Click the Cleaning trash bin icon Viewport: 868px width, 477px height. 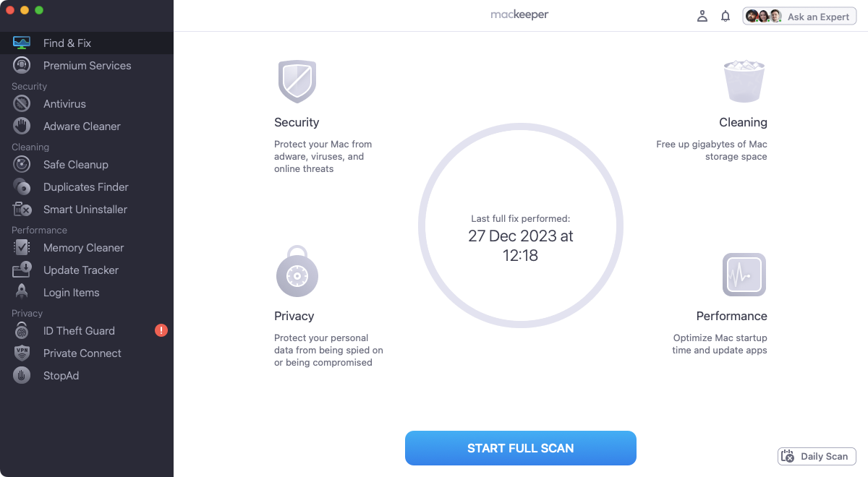coord(744,80)
